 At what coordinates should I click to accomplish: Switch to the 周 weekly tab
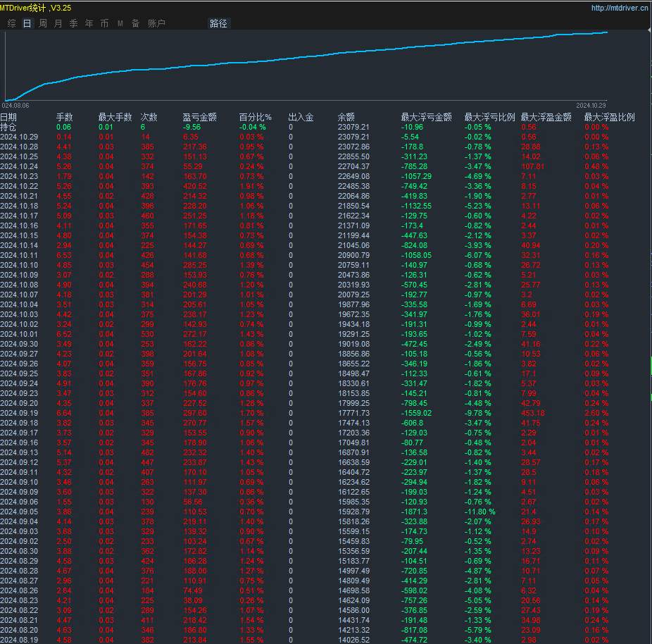click(x=43, y=23)
